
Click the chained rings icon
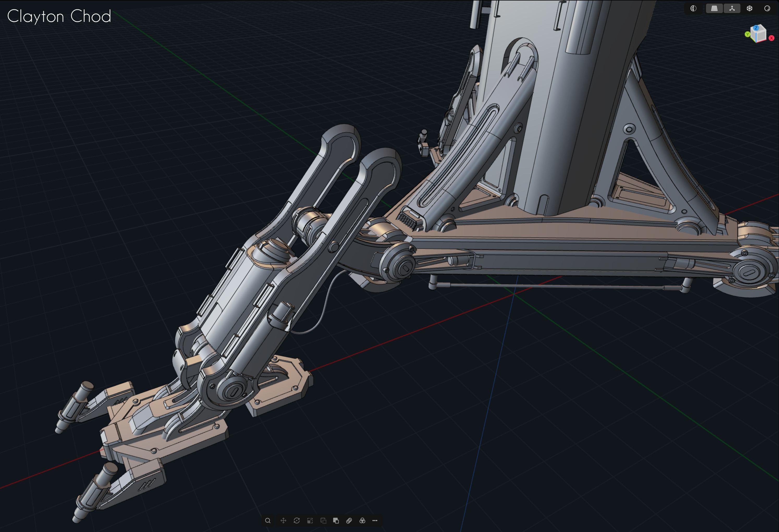[349, 521]
